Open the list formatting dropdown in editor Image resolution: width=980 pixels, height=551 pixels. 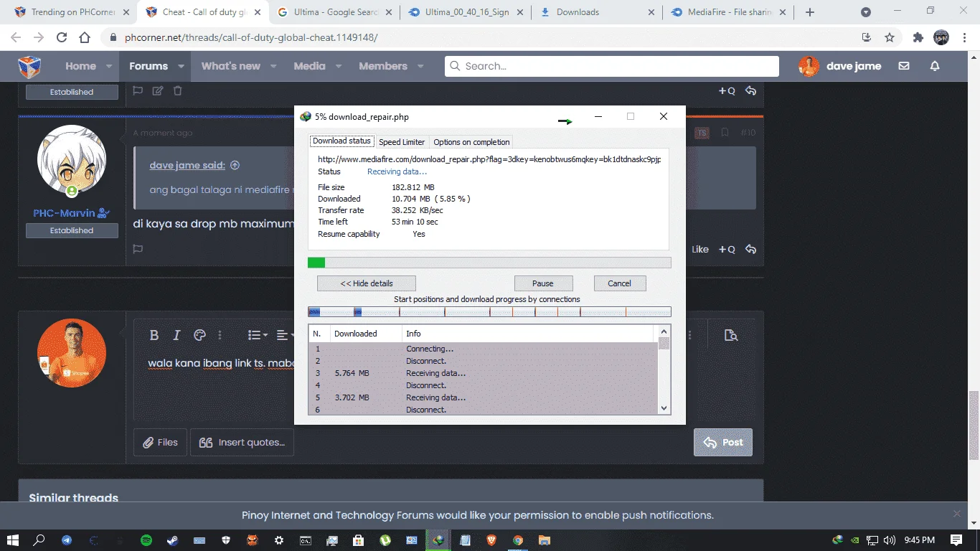point(258,335)
